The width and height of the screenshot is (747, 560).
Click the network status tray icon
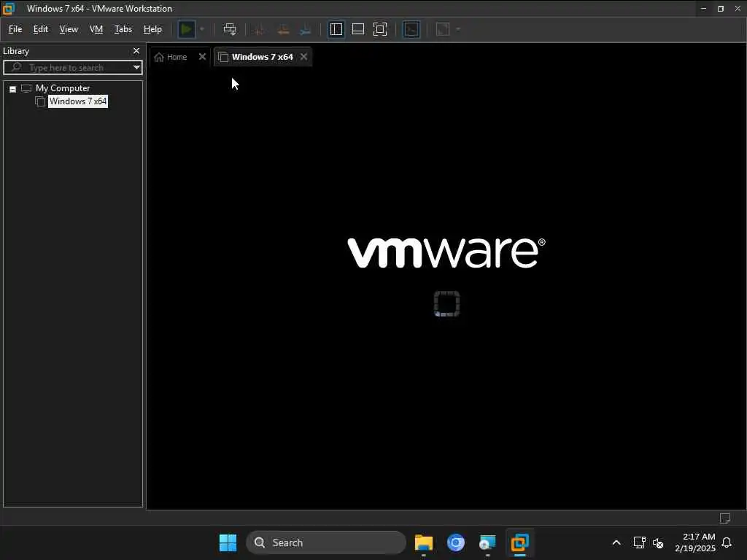[x=639, y=542]
